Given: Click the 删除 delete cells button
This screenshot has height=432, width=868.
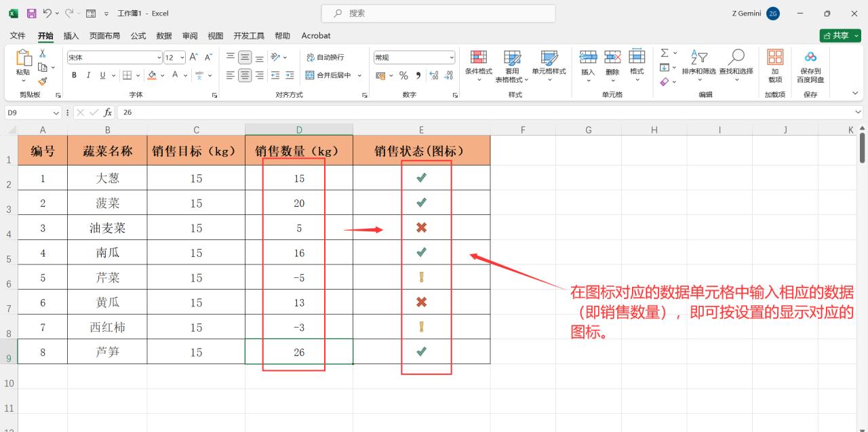Looking at the screenshot, I should tap(612, 66).
